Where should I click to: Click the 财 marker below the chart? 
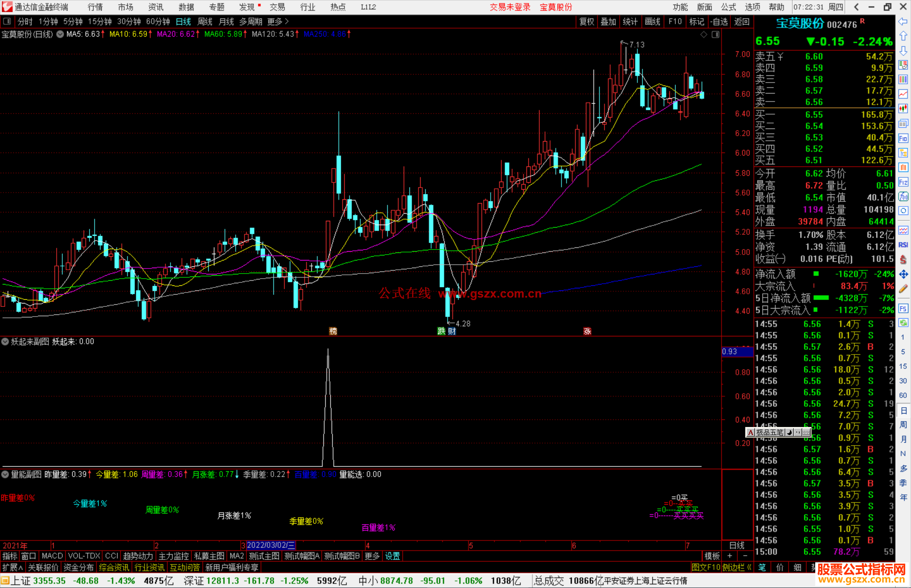(452, 331)
